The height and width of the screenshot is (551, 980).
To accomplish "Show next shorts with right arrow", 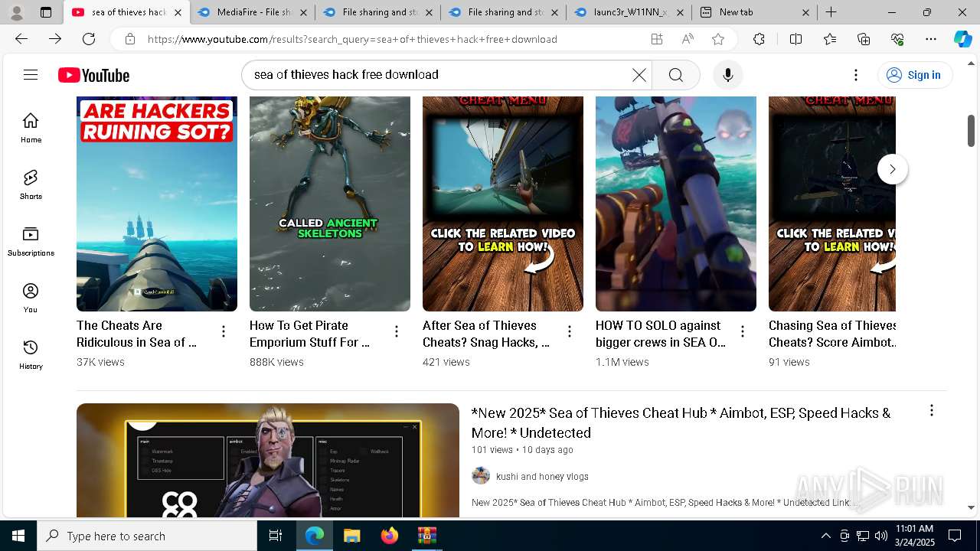I will pos(892,169).
